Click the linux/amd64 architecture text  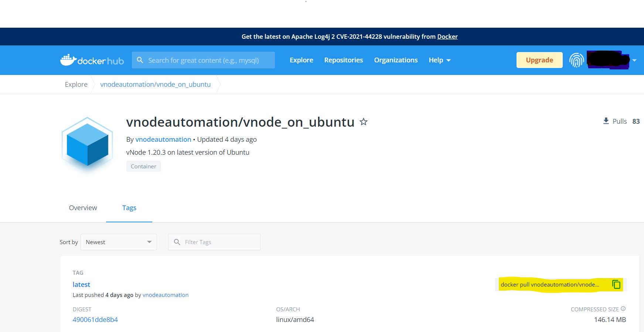pos(295,320)
